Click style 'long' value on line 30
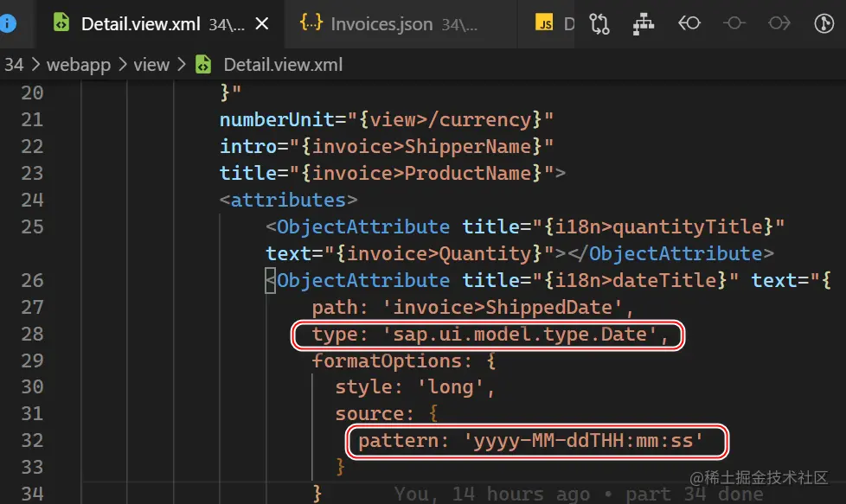Screen dimensions: 846x504 [x=450, y=387]
